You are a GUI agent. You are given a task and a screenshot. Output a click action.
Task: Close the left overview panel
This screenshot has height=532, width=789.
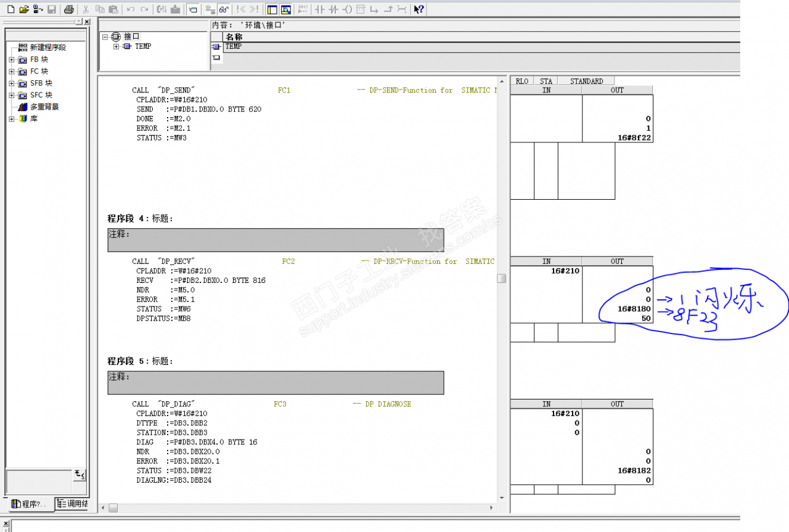87,22
